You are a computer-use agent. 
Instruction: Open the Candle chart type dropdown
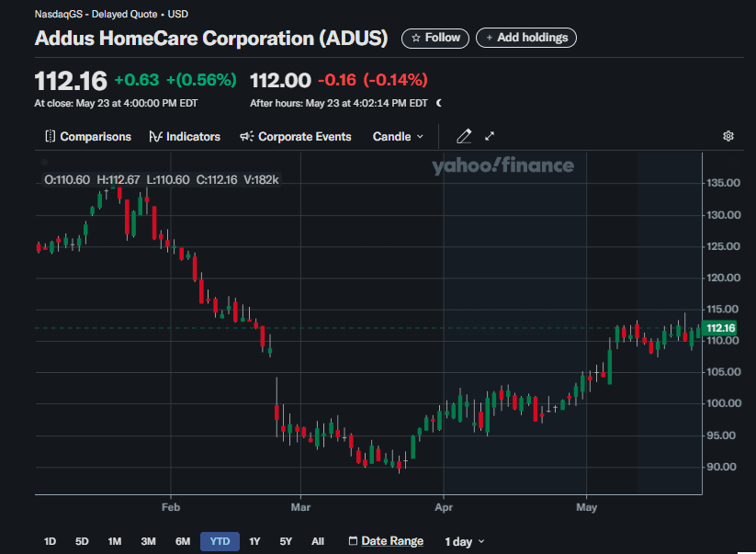coord(399,136)
